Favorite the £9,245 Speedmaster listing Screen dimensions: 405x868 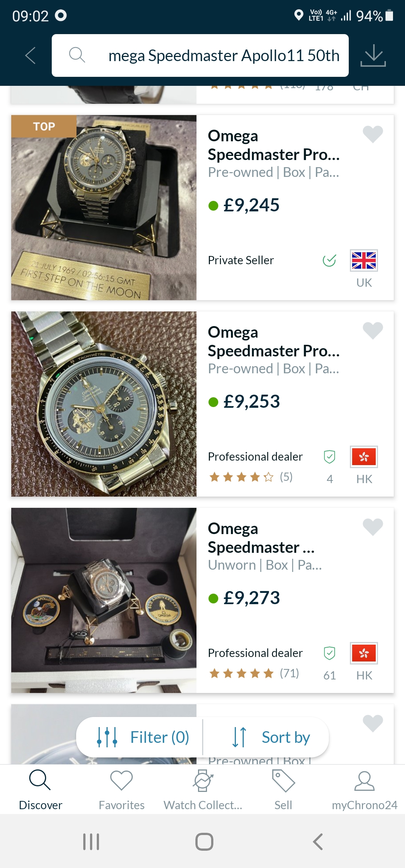click(x=373, y=134)
